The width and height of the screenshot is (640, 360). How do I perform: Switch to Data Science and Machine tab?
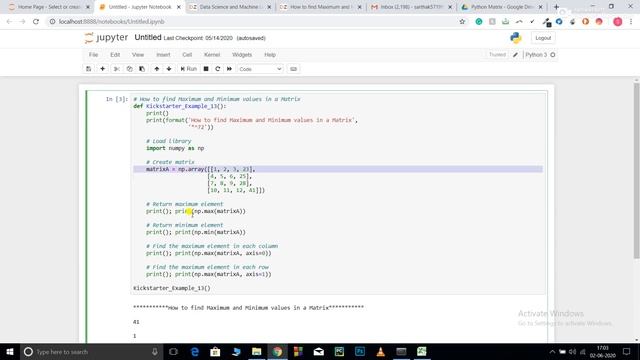click(x=229, y=7)
